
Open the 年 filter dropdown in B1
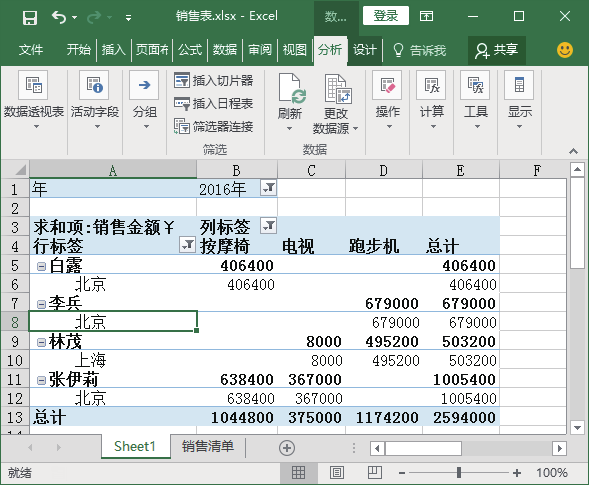tap(268, 188)
